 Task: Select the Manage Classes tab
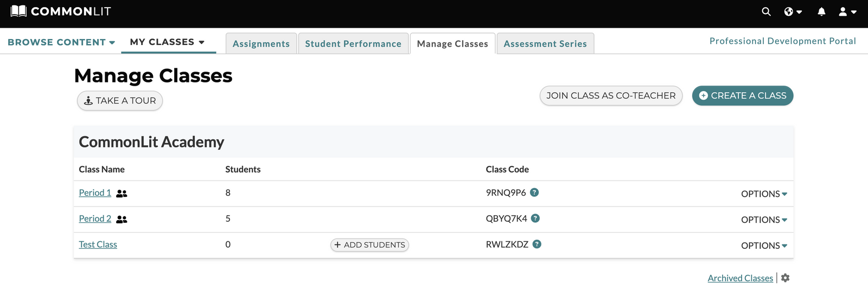pyautogui.click(x=452, y=43)
